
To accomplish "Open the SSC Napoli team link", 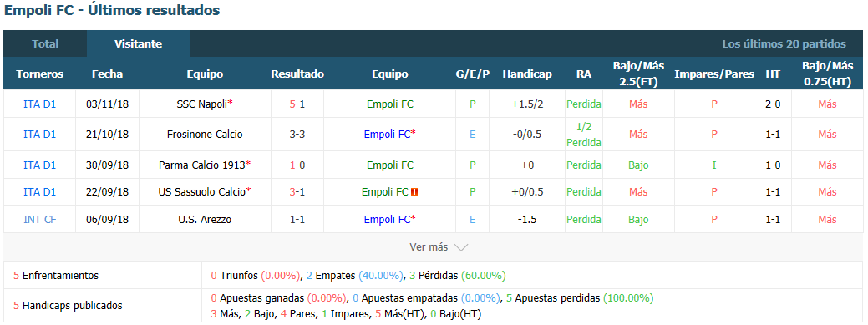I will coord(203,104).
